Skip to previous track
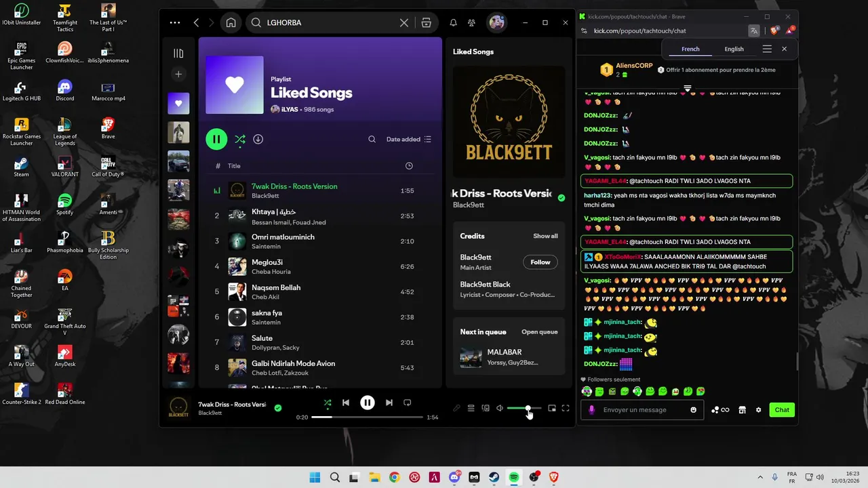Screen dimensions: 868x488 [346, 403]
